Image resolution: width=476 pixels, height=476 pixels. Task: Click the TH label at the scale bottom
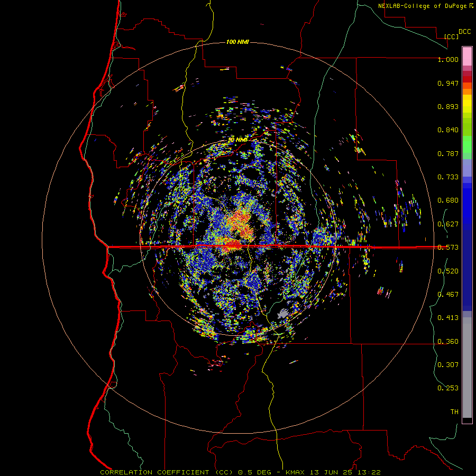tap(454, 412)
